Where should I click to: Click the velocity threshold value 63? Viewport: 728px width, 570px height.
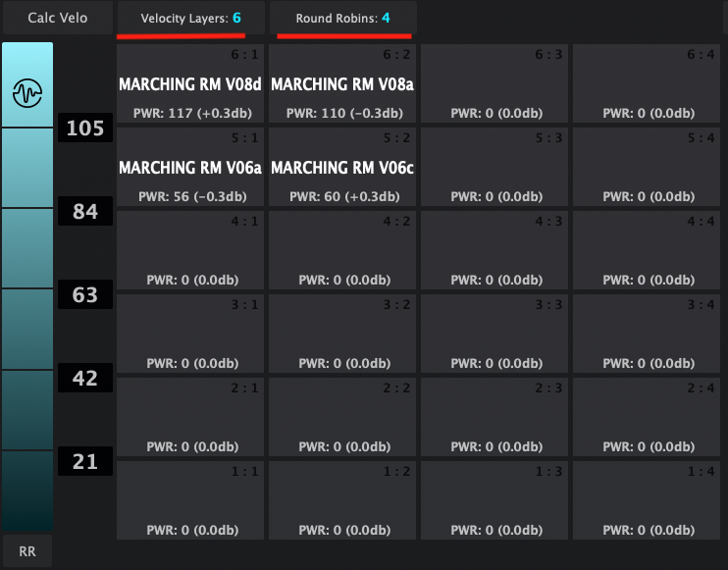click(85, 295)
